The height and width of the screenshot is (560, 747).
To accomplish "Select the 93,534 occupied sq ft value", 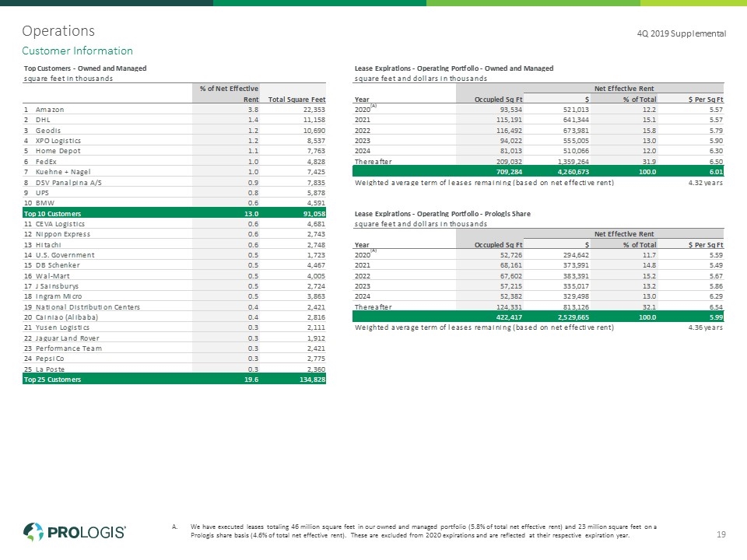I will click(x=510, y=110).
